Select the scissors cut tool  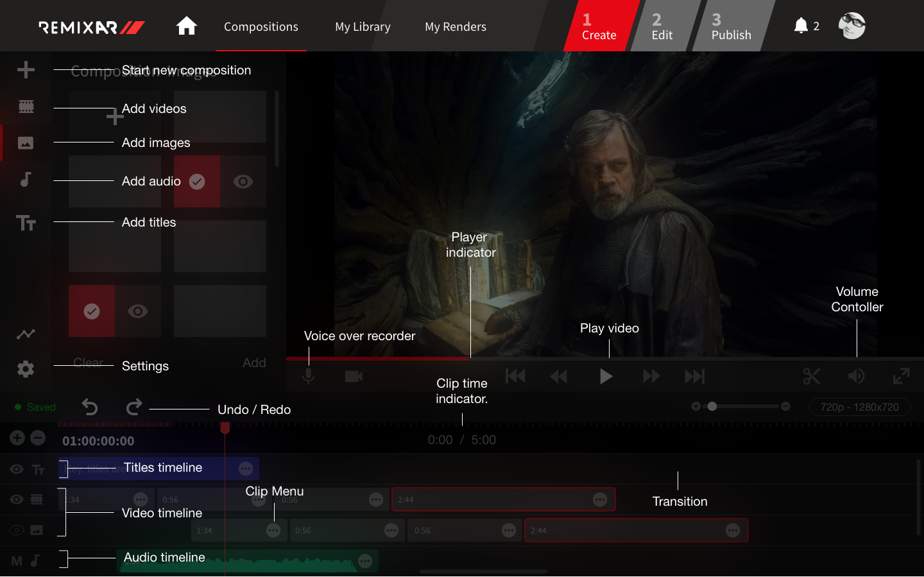click(812, 376)
